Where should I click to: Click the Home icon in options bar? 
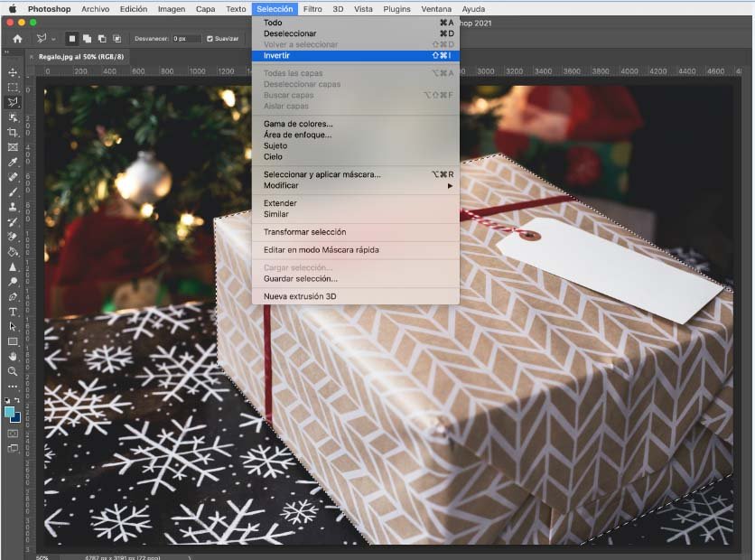tap(17, 39)
